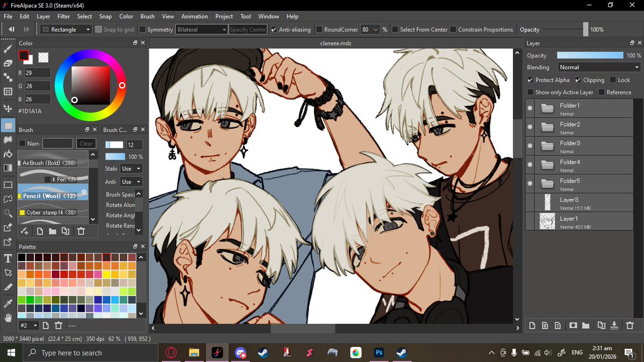This screenshot has height=362, width=644.
Task: Open the Bilateral symmetry dropdown
Action: click(202, 29)
